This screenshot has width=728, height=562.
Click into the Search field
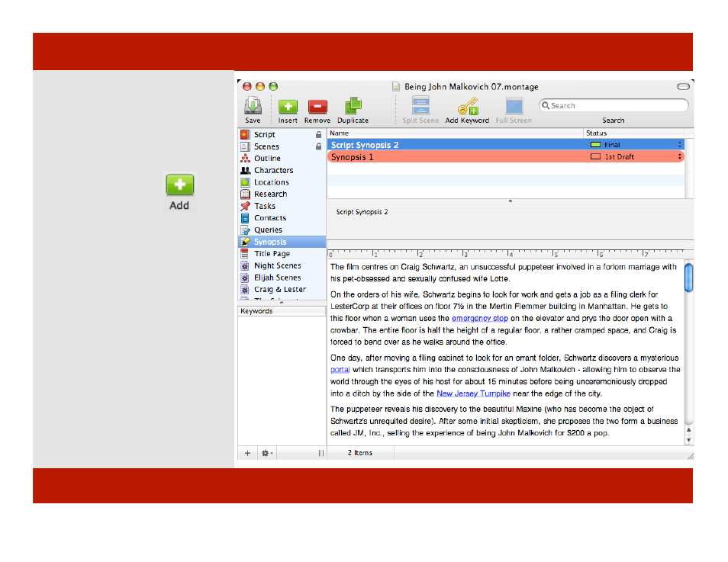(x=614, y=105)
